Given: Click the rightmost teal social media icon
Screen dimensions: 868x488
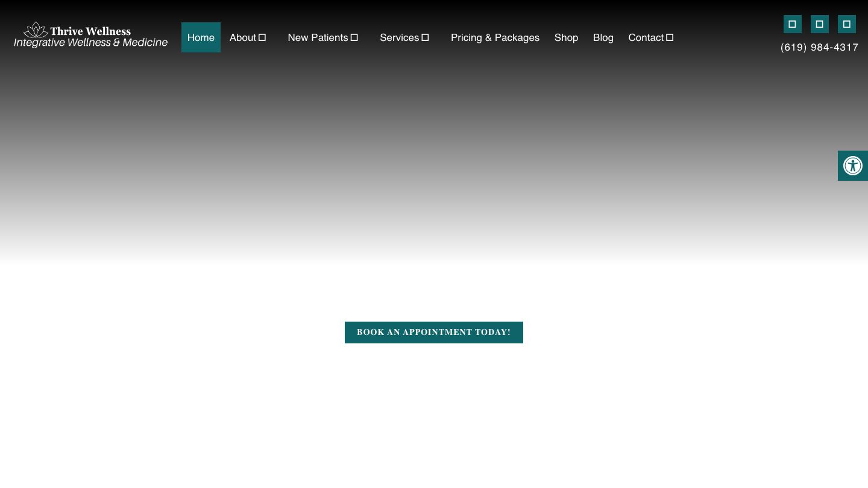Looking at the screenshot, I should [846, 24].
